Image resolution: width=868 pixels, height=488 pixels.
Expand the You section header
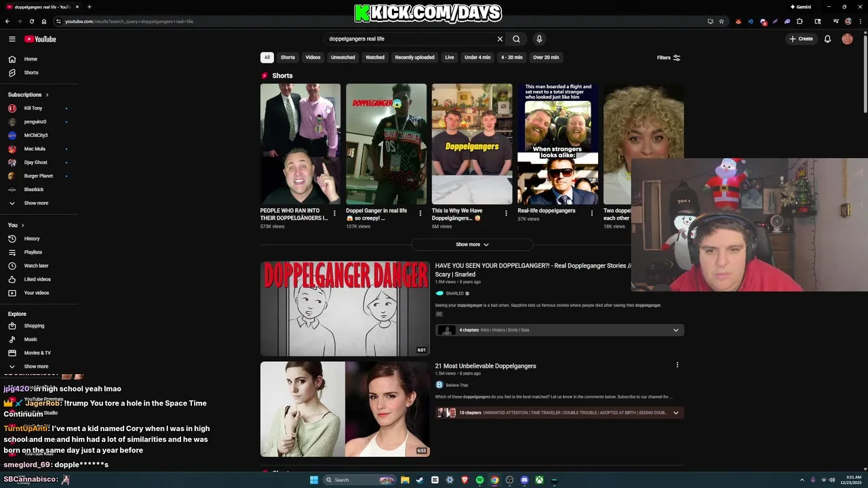pyautogui.click(x=16, y=225)
